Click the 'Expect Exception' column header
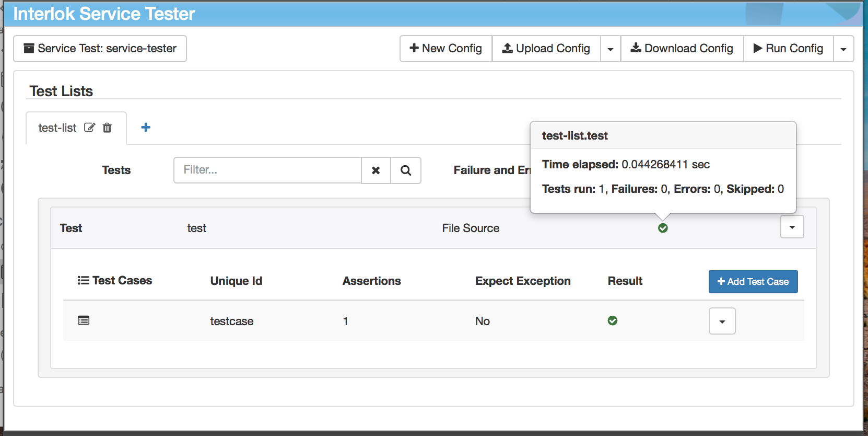 point(523,281)
